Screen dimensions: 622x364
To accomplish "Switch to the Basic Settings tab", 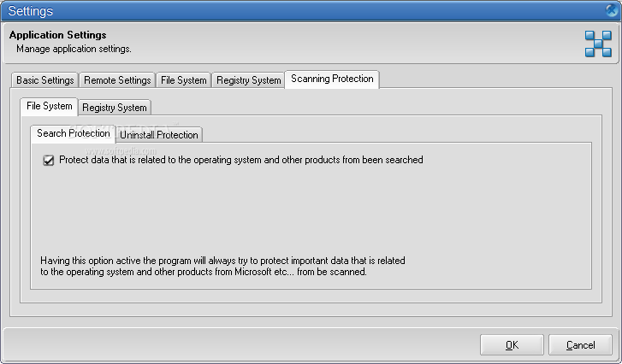I will pyautogui.click(x=44, y=80).
